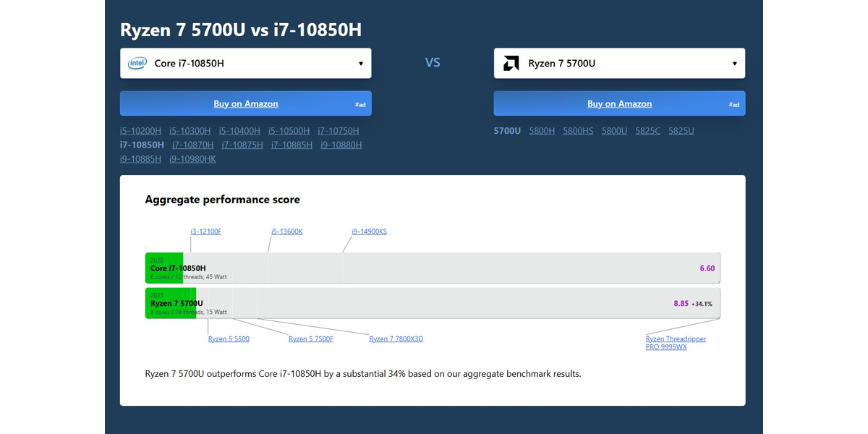Click the 8.85 score on Ryzen bar
Screen dimensions: 868x434
pos(681,304)
